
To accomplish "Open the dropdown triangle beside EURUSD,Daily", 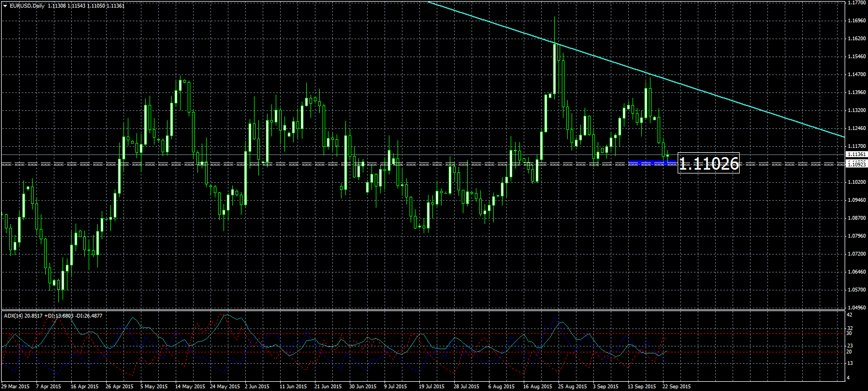I will tap(5, 6).
